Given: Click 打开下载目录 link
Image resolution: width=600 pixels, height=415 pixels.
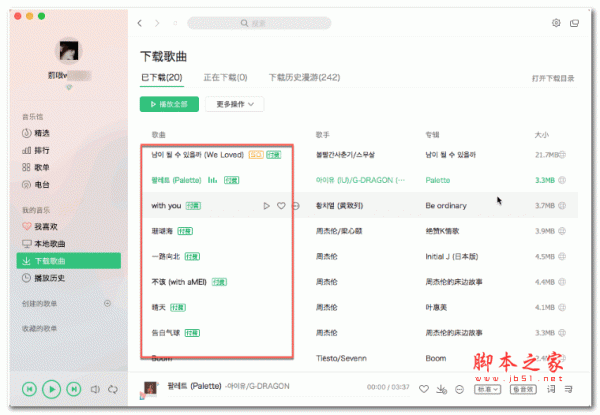Looking at the screenshot, I should pyautogui.click(x=553, y=78).
